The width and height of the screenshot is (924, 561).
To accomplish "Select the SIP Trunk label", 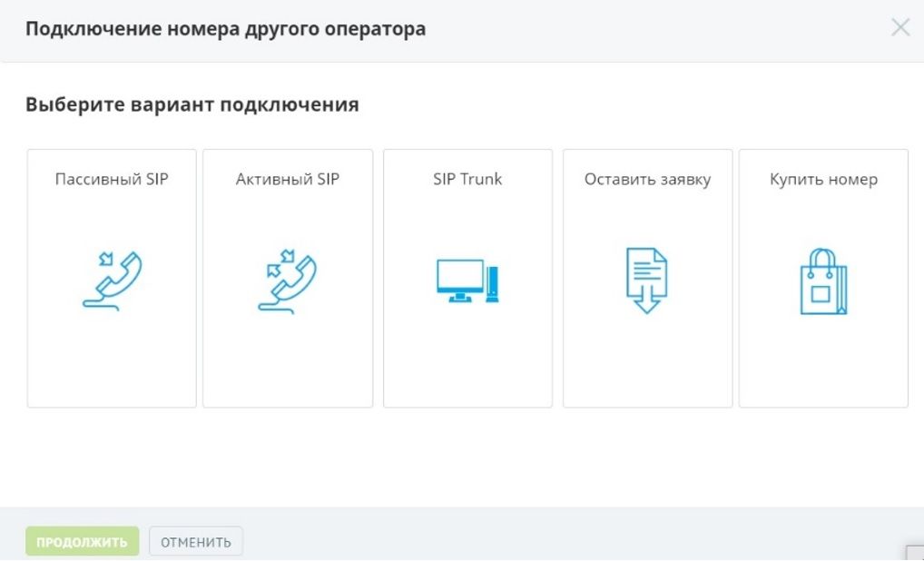I will (x=467, y=179).
